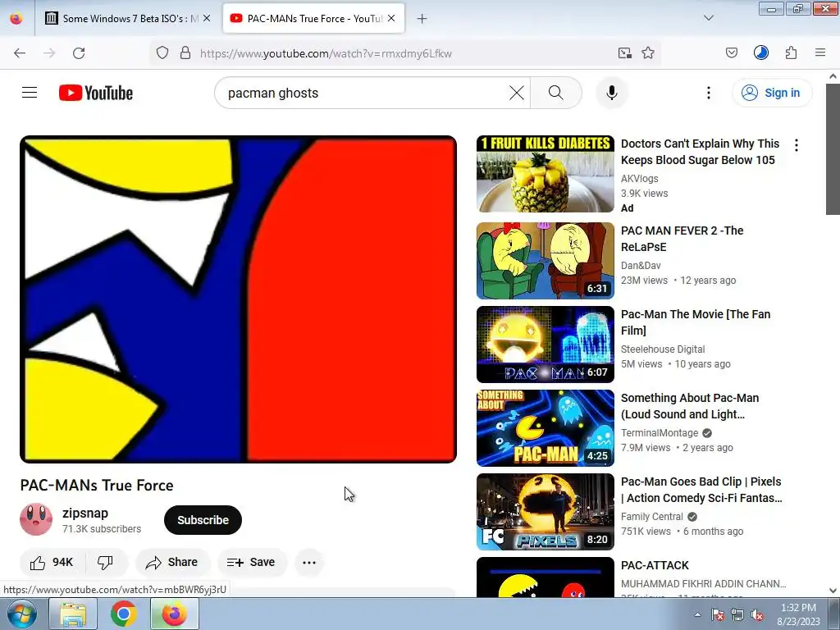Click the Firefox view icon at tab bar start

16,19
